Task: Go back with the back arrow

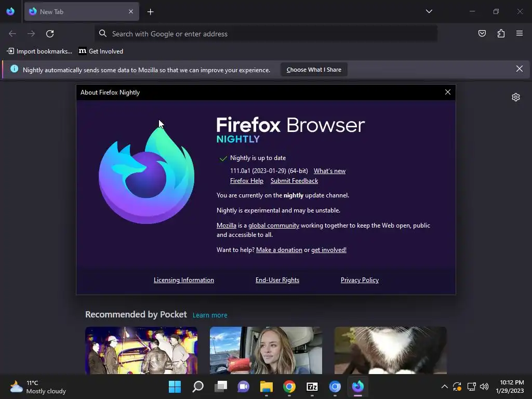Action: click(x=12, y=34)
